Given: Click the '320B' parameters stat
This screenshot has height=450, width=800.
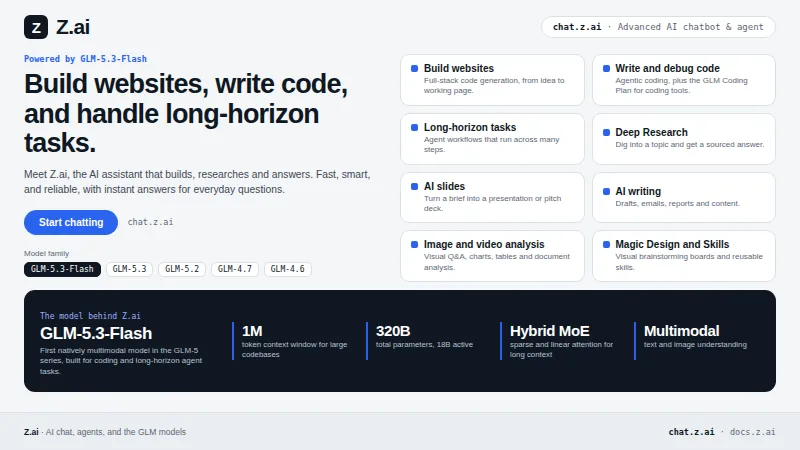Looking at the screenshot, I should [393, 331].
